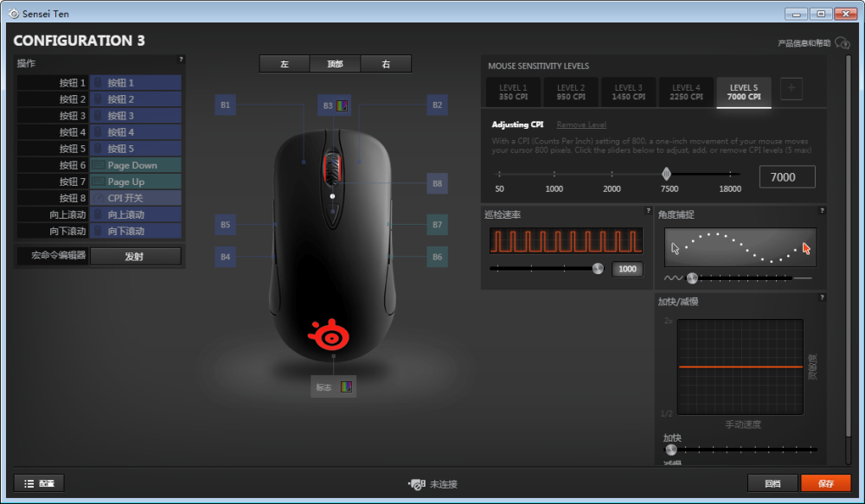Viewport: 865px width, 504px height.
Task: Click the help icon on the actions panel
Action: [181, 59]
